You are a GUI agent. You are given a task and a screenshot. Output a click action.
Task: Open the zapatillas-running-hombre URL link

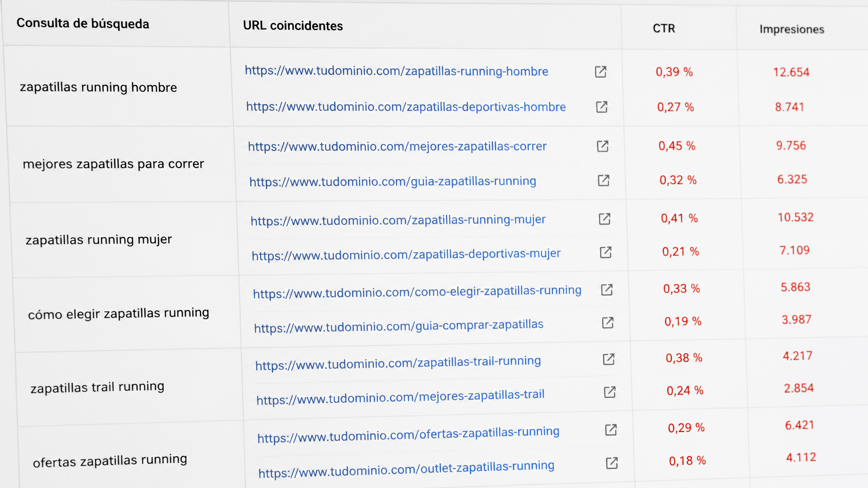coord(396,71)
